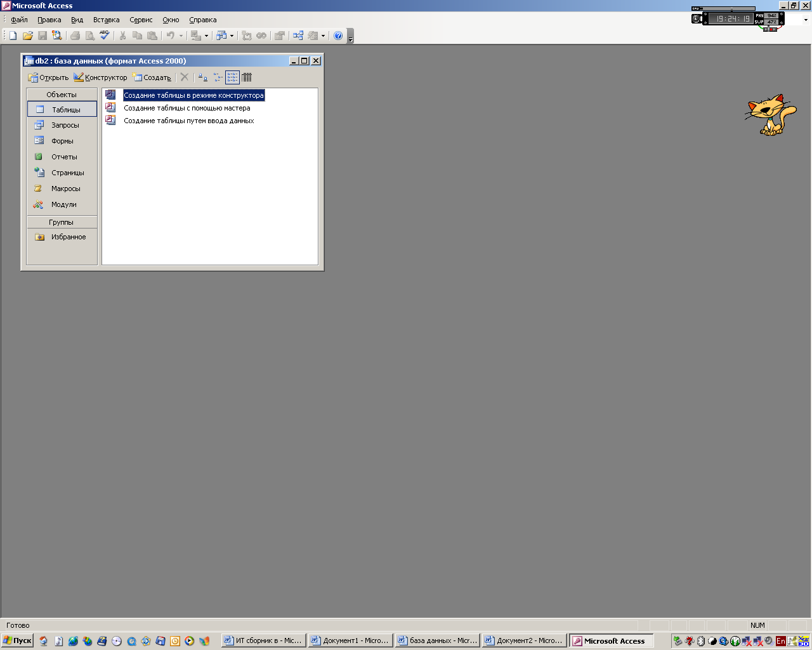
Task: Switch to Large Icons view
Action: (x=202, y=77)
